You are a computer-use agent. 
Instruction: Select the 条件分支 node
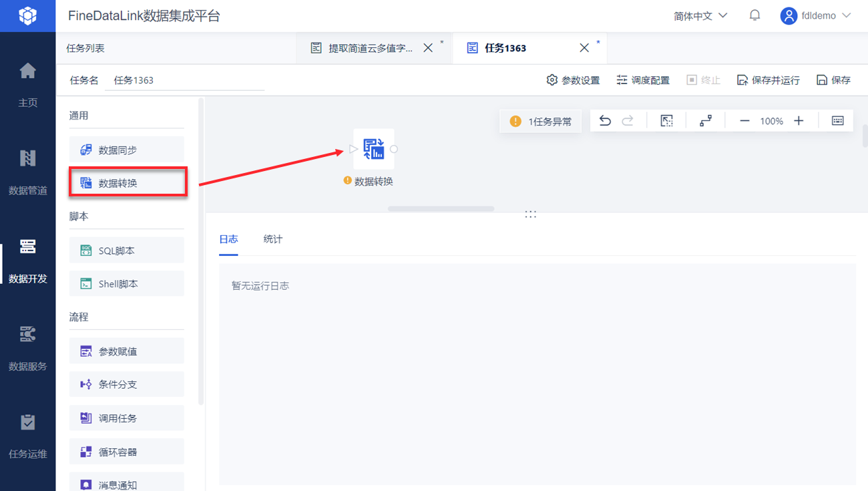126,384
